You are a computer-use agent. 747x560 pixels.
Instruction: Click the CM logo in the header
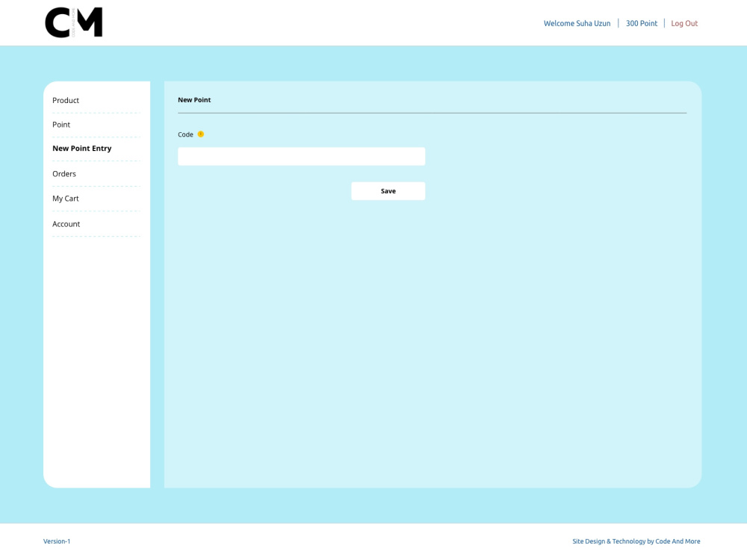pyautogui.click(x=74, y=22)
